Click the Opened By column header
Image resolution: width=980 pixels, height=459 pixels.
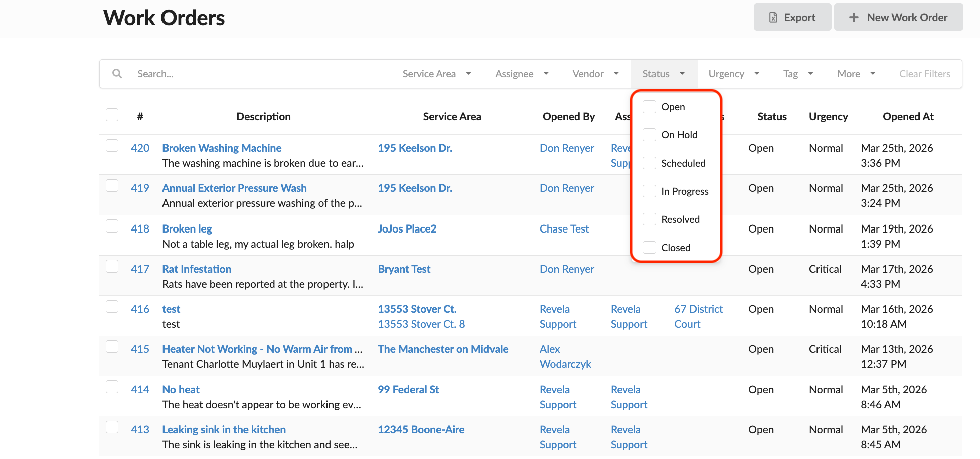point(569,117)
